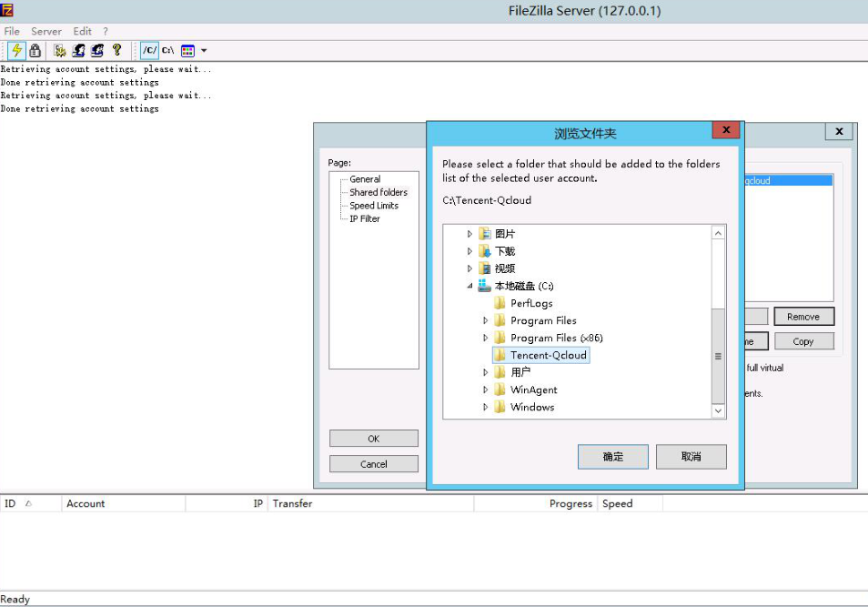Click the FileZilla logo in title bar
This screenshot has width=868, height=607.
pos(7,11)
